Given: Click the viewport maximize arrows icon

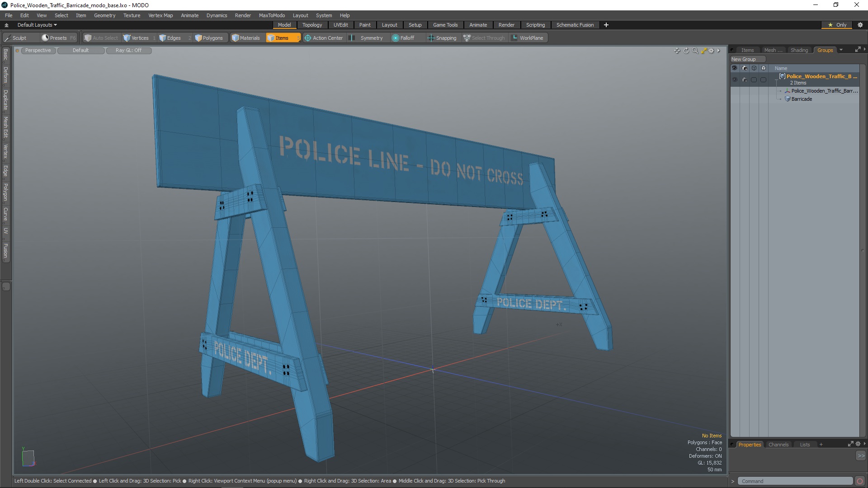Looking at the screenshot, I should (703, 51).
